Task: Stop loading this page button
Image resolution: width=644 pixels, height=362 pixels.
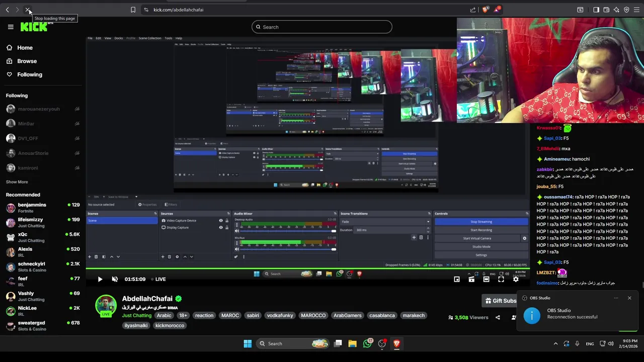Action: 28,10
